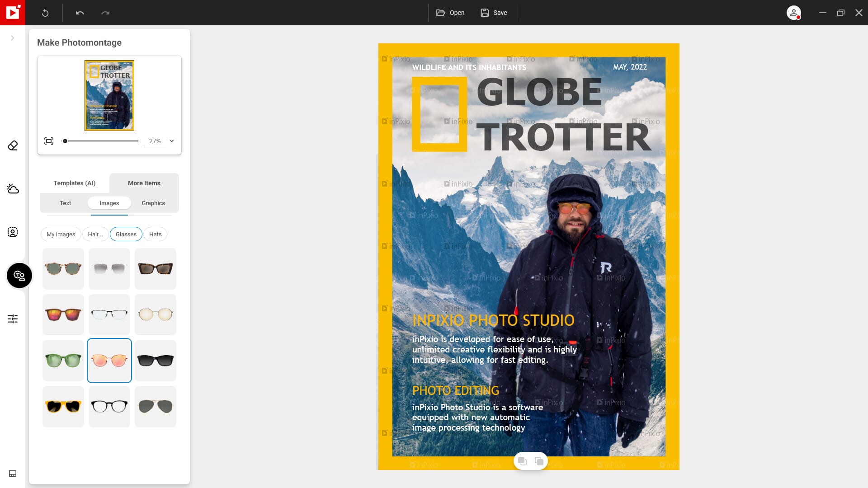The height and width of the screenshot is (488, 868).
Task: Choose the Hats category chip
Action: 156,235
